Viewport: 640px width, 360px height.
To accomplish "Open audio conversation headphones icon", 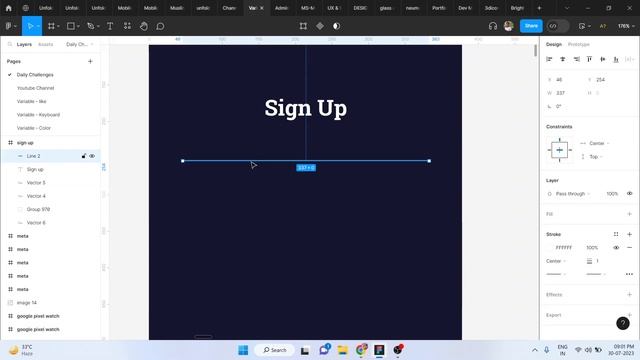I will (493, 26).
